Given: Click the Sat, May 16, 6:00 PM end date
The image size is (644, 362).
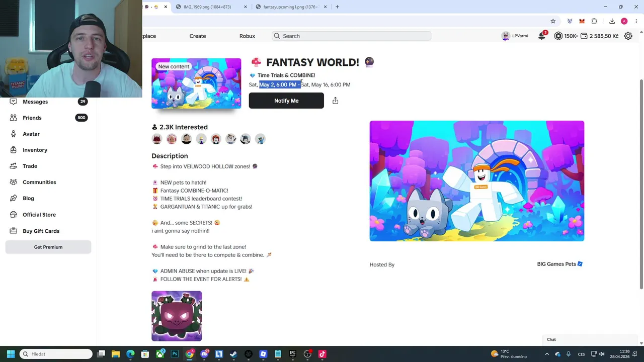Looking at the screenshot, I should (326, 84).
